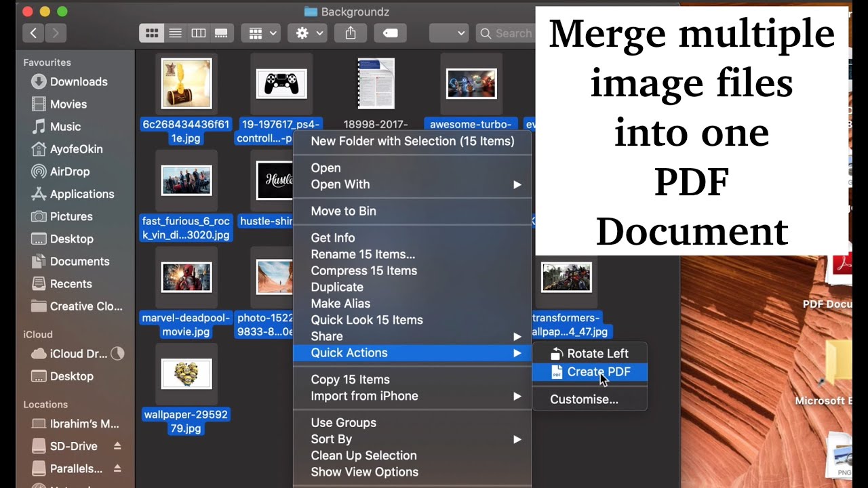The height and width of the screenshot is (488, 868).
Task: Switch to column view
Action: click(x=198, y=33)
